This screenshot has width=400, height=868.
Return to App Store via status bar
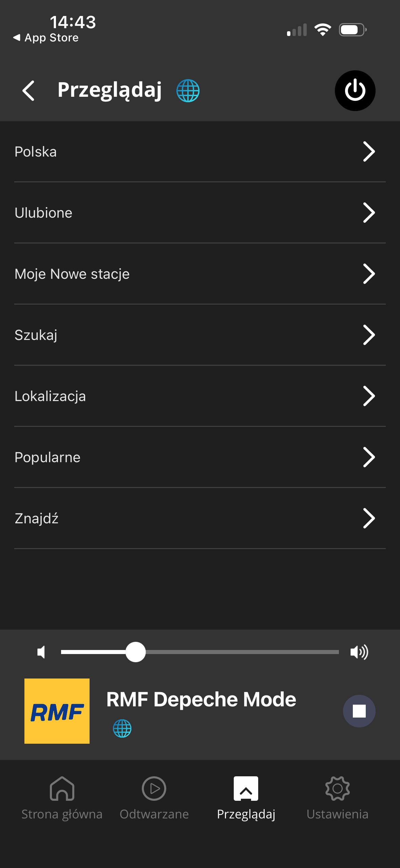[46, 38]
